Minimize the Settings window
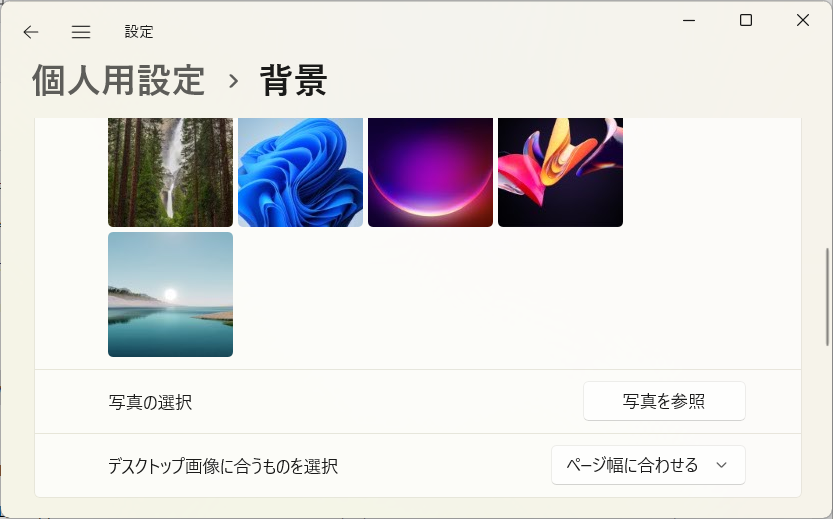 [689, 20]
